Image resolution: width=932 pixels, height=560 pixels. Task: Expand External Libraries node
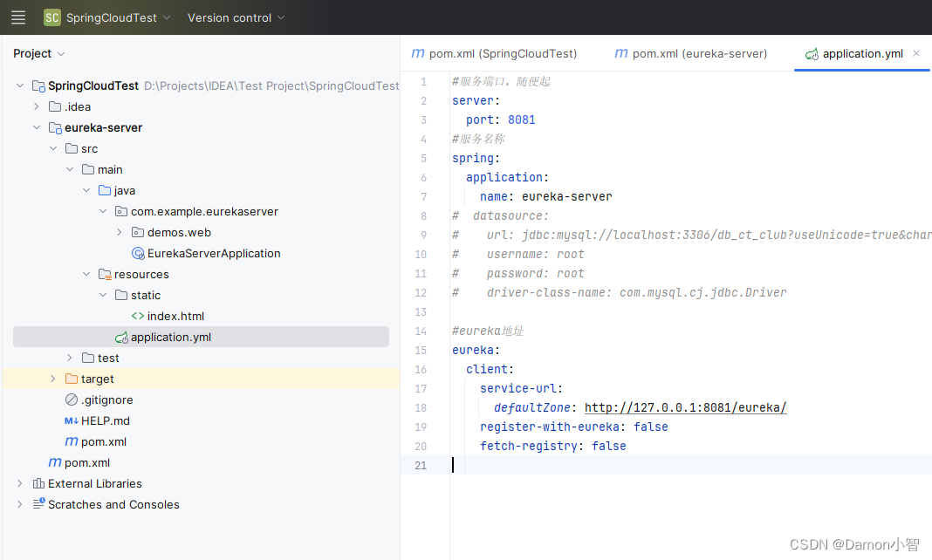point(20,483)
